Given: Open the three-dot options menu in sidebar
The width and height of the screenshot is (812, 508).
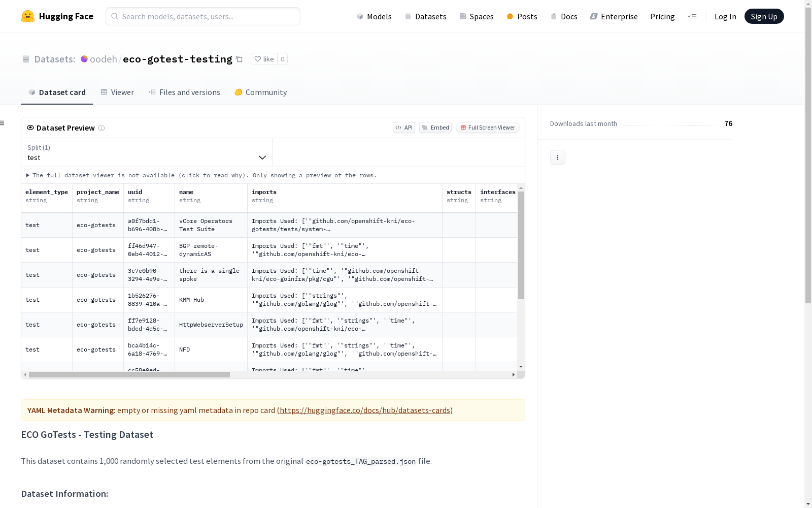Looking at the screenshot, I should [x=557, y=157].
